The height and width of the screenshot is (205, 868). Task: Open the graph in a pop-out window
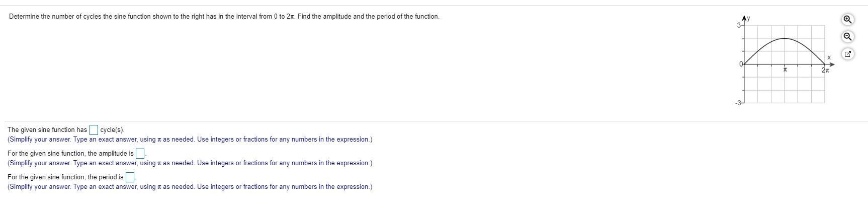pos(848,54)
